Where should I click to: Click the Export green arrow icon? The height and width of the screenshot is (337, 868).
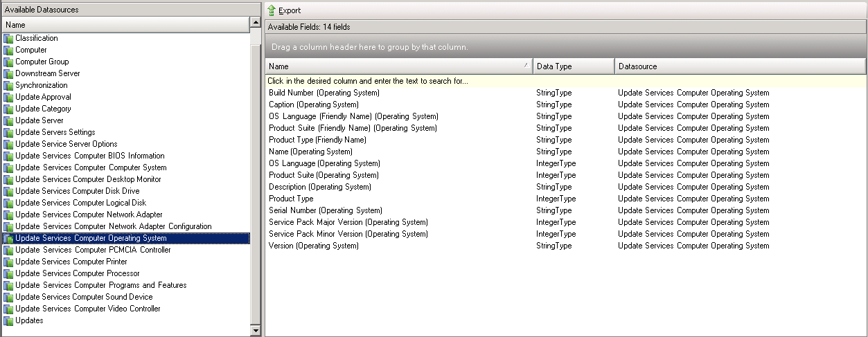pyautogui.click(x=272, y=10)
